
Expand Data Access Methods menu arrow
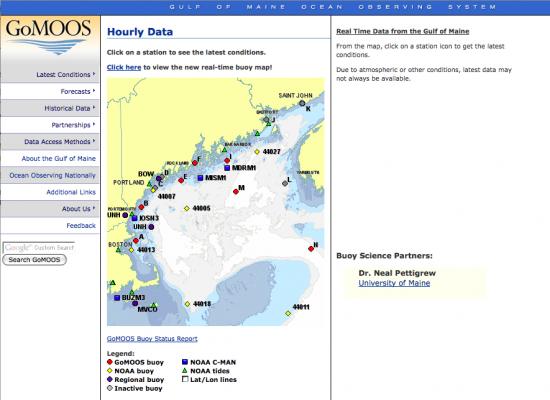point(94,141)
